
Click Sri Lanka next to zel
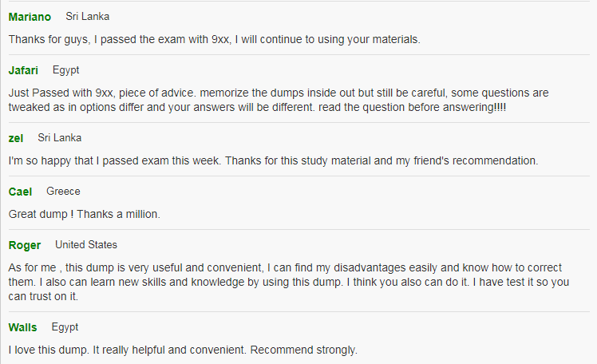pyautogui.click(x=59, y=138)
